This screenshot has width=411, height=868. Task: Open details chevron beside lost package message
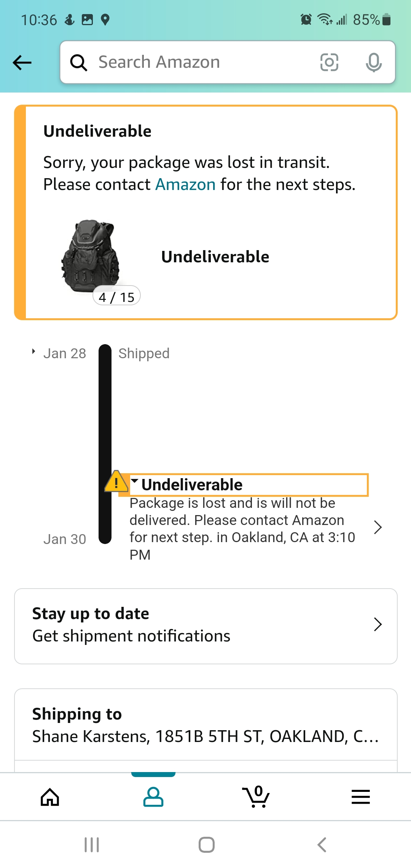coord(378,528)
